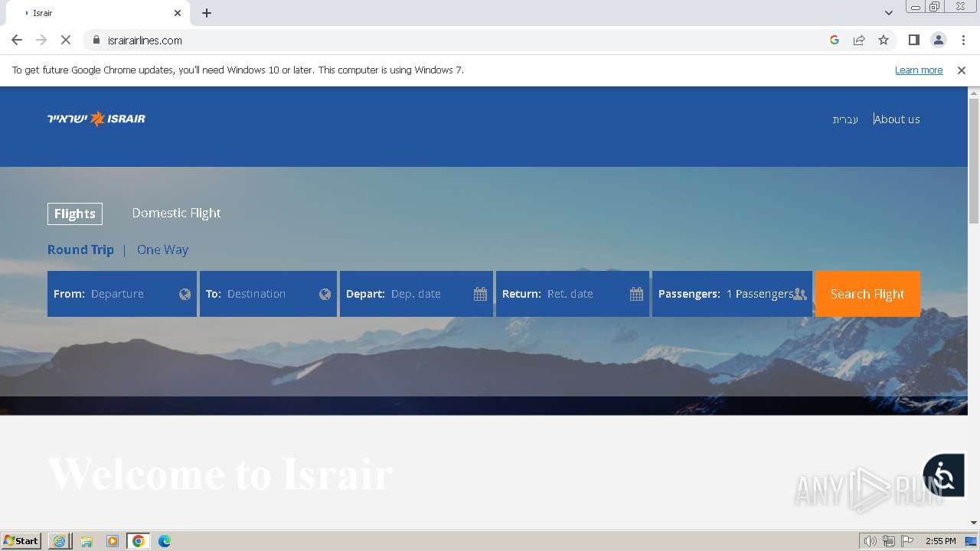Select the Depart date field
980x551 pixels.
point(416,294)
